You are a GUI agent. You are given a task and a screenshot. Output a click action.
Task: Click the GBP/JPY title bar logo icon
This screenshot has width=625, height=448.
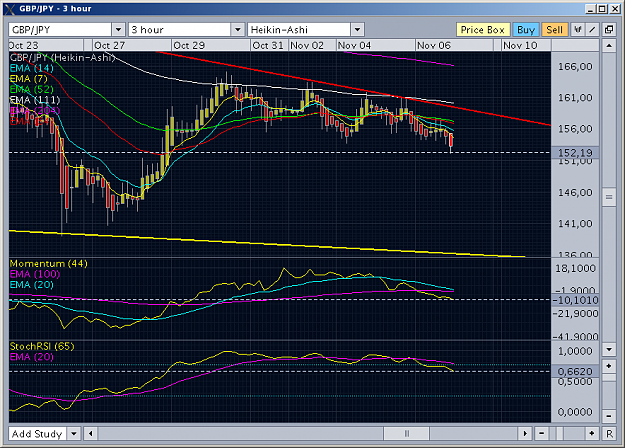tap(11, 9)
